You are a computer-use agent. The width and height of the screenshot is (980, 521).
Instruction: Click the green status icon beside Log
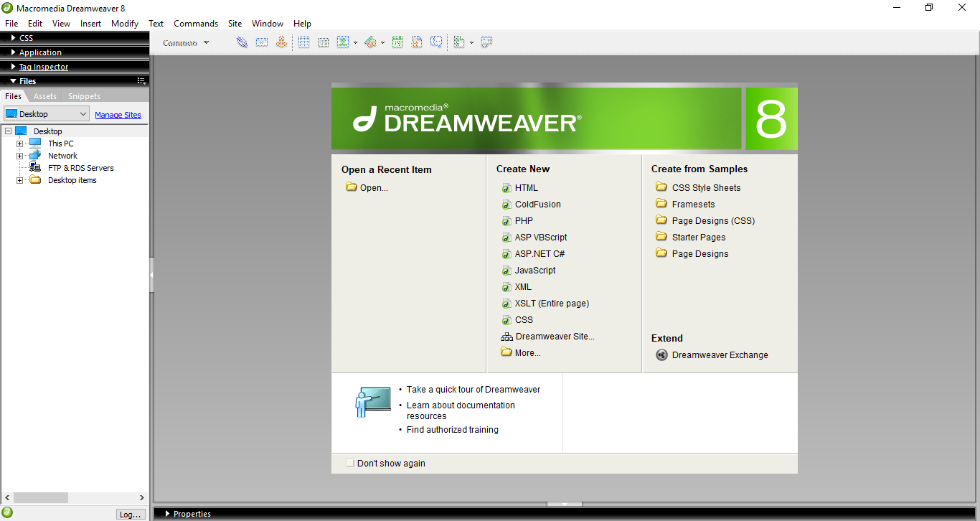(x=7, y=513)
